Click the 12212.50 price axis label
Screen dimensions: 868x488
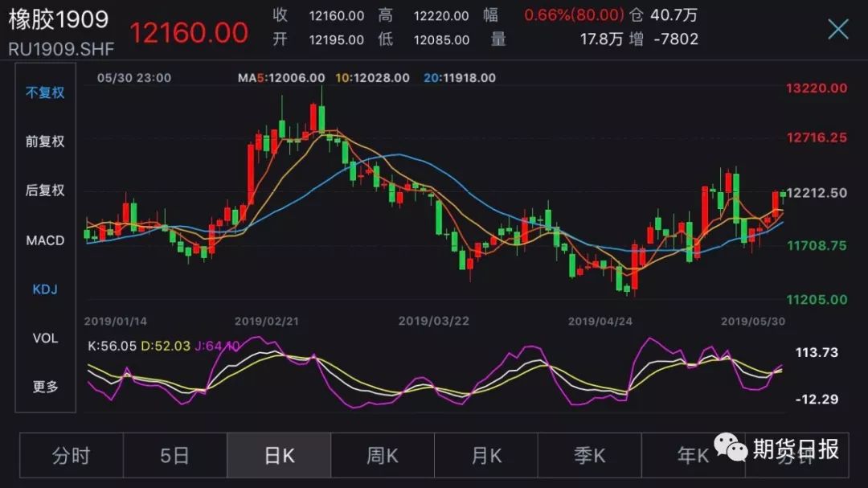(817, 193)
